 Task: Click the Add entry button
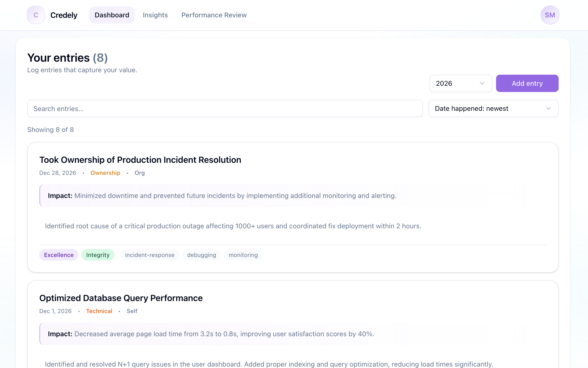tap(527, 83)
